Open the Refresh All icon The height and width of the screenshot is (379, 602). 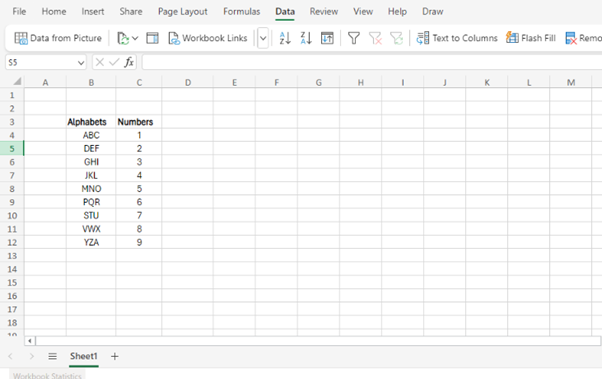click(122, 38)
